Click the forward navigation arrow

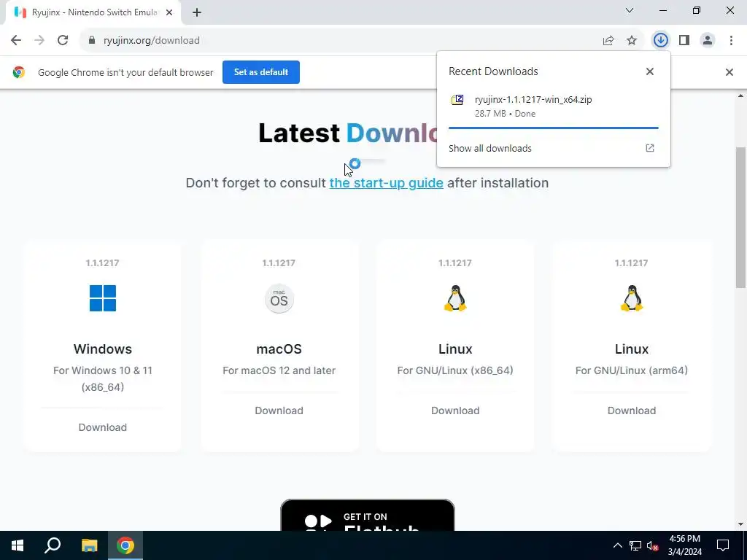point(39,41)
